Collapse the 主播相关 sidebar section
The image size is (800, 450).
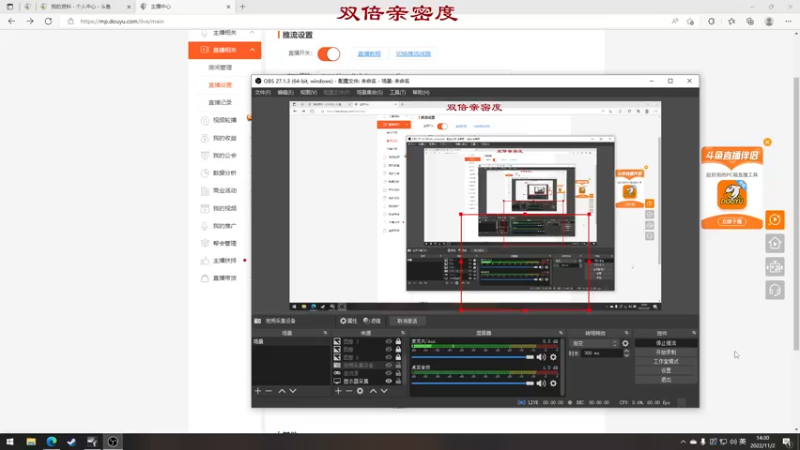point(252,33)
